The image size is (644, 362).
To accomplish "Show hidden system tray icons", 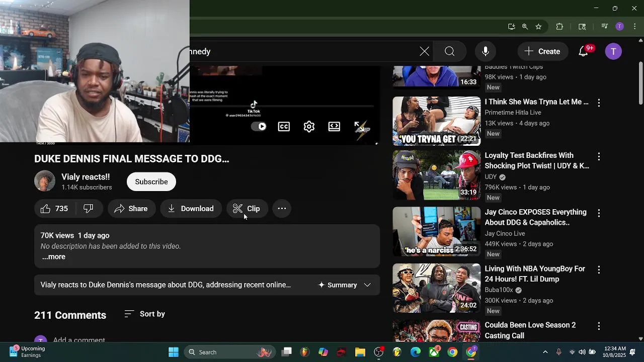I will pyautogui.click(x=545, y=352).
